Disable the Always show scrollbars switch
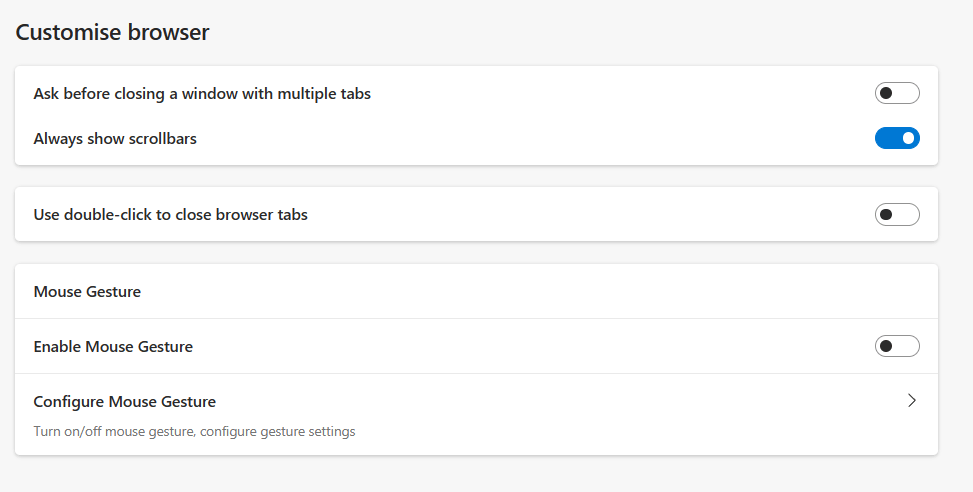973x492 pixels. pos(897,138)
